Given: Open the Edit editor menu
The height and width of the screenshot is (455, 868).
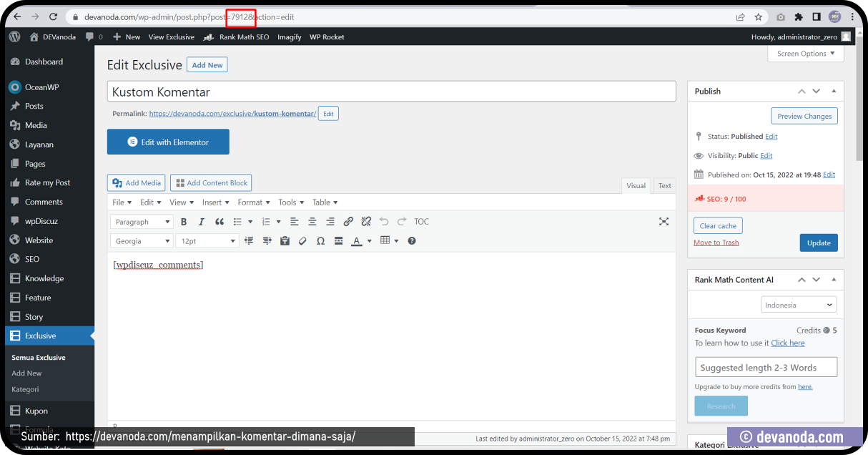Looking at the screenshot, I should click(149, 202).
